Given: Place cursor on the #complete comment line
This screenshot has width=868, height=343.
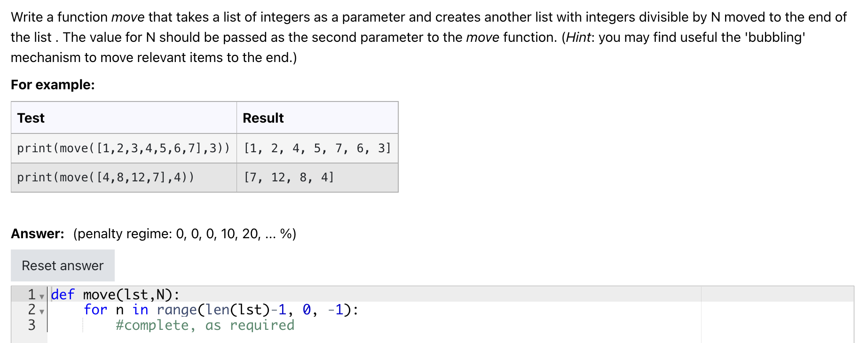Looking at the screenshot, I should 205,325.
